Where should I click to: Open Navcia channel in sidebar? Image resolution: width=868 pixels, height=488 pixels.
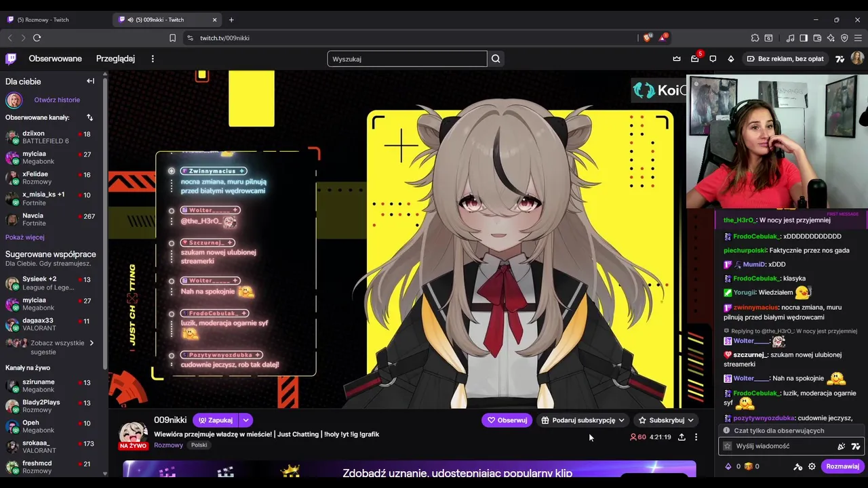point(52,219)
